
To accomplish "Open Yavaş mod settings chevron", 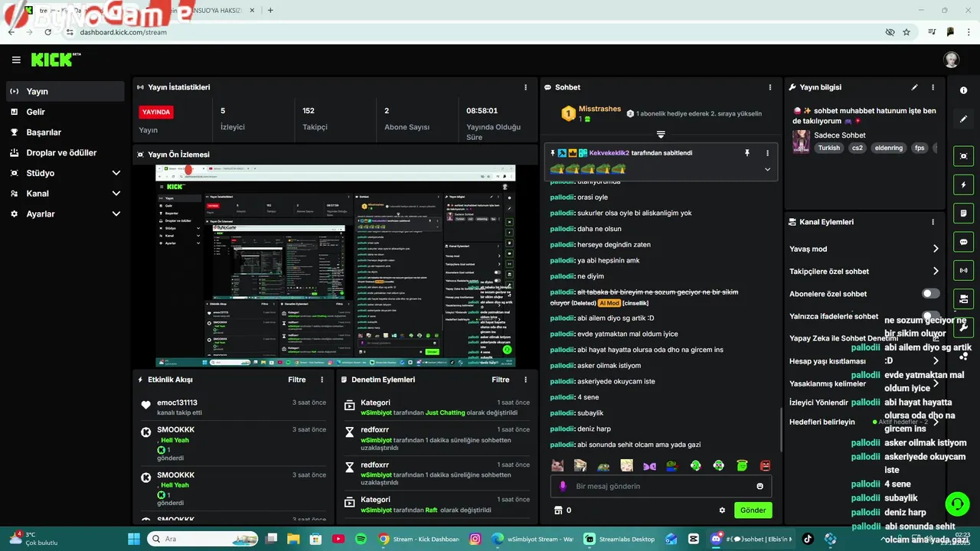I will tap(936, 249).
